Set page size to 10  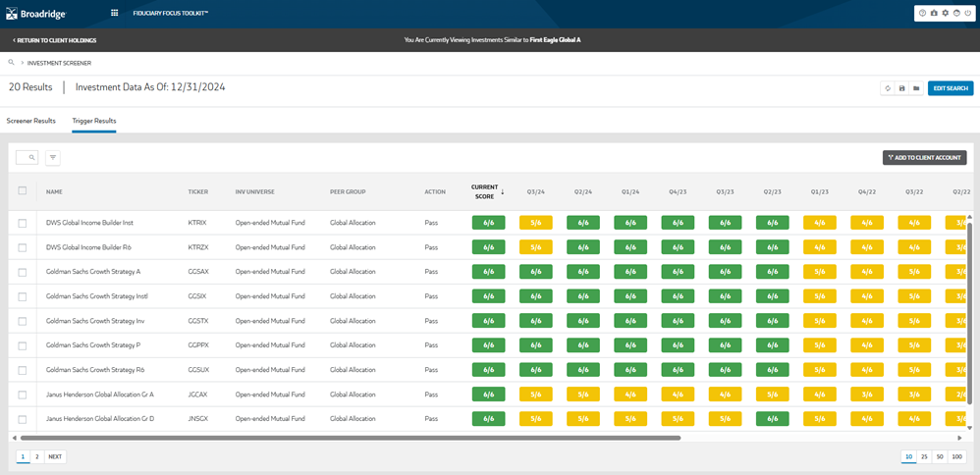908,457
